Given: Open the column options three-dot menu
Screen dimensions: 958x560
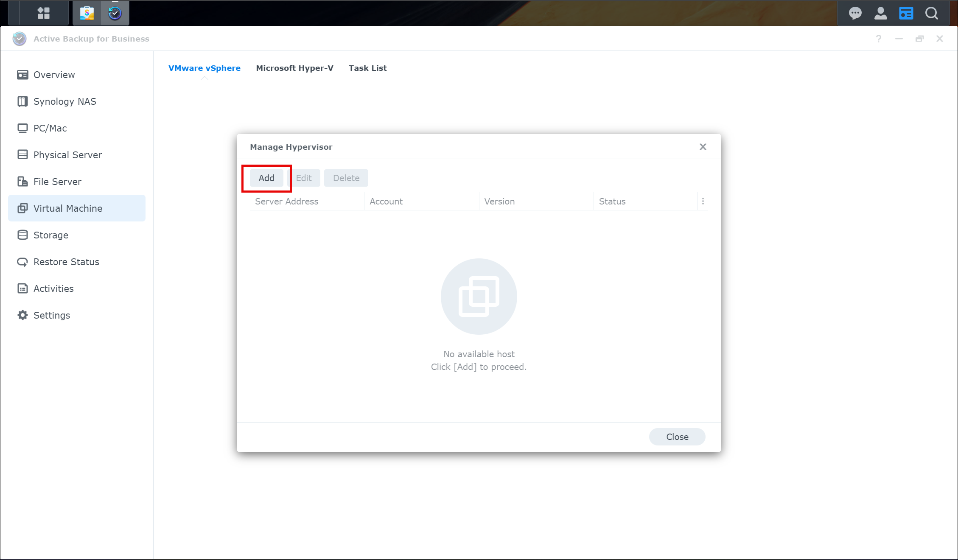Looking at the screenshot, I should click(x=703, y=202).
